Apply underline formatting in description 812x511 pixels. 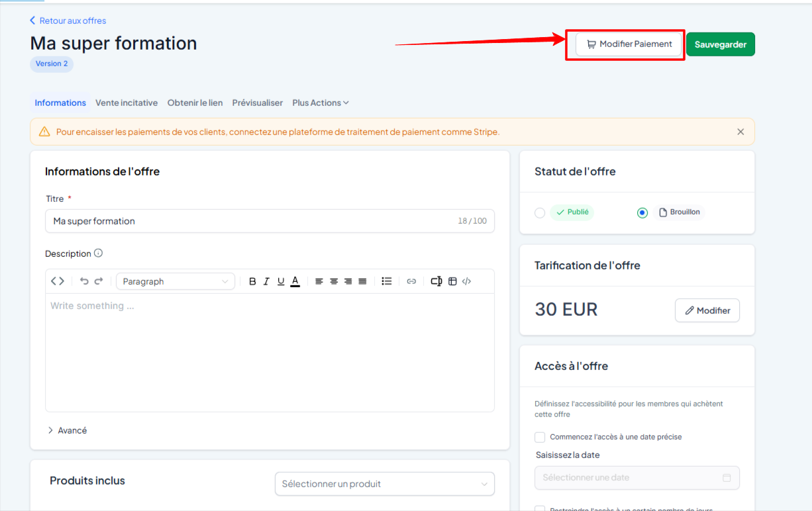click(281, 281)
